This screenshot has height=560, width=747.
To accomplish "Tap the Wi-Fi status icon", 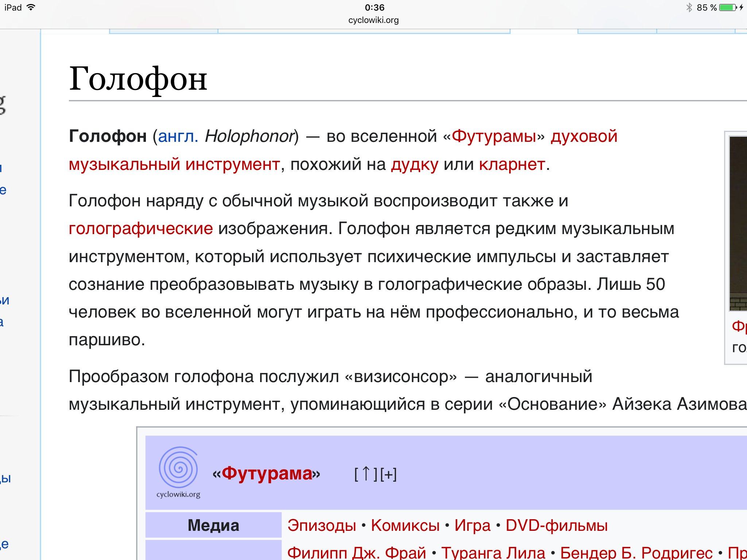I will click(31, 7).
